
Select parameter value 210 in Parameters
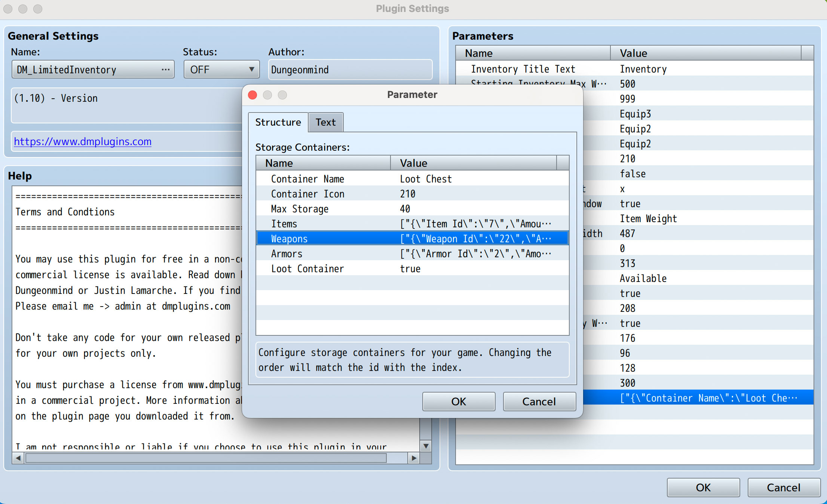click(x=627, y=159)
